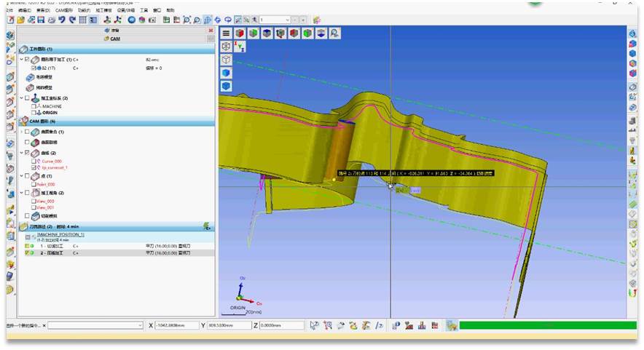Click the multicolor cube toolbar icon

point(142,20)
